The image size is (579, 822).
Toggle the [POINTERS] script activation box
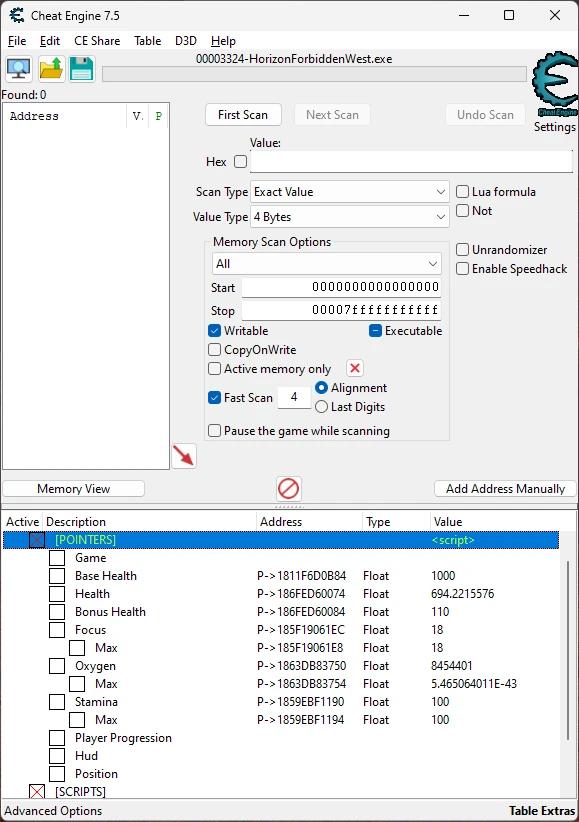37,540
